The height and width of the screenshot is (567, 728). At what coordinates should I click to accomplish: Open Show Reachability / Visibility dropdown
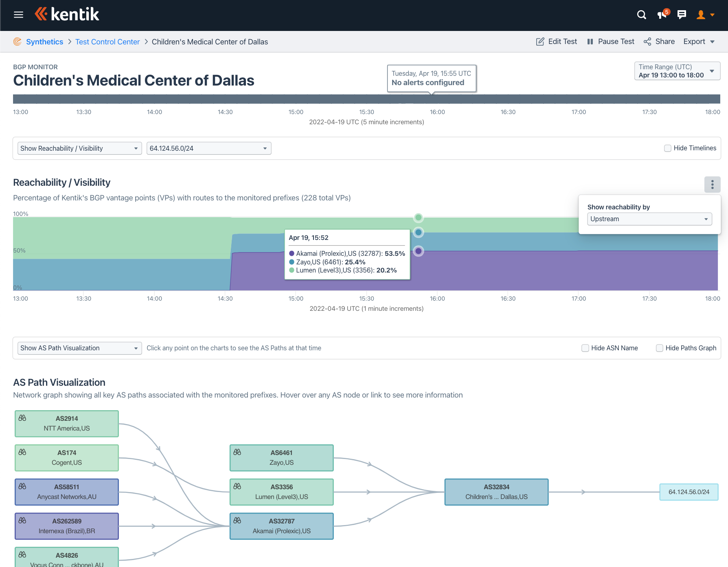point(79,148)
